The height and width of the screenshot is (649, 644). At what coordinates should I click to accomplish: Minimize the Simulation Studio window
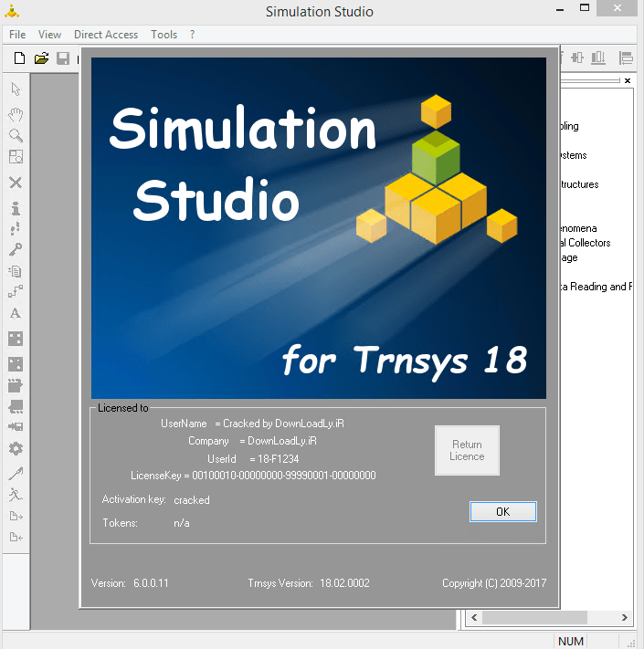(560, 9)
